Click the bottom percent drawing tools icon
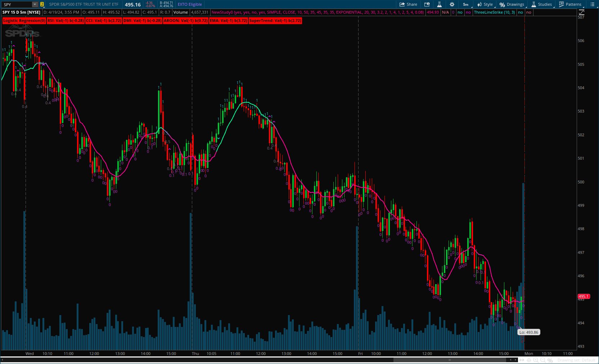 pyautogui.click(x=550, y=360)
